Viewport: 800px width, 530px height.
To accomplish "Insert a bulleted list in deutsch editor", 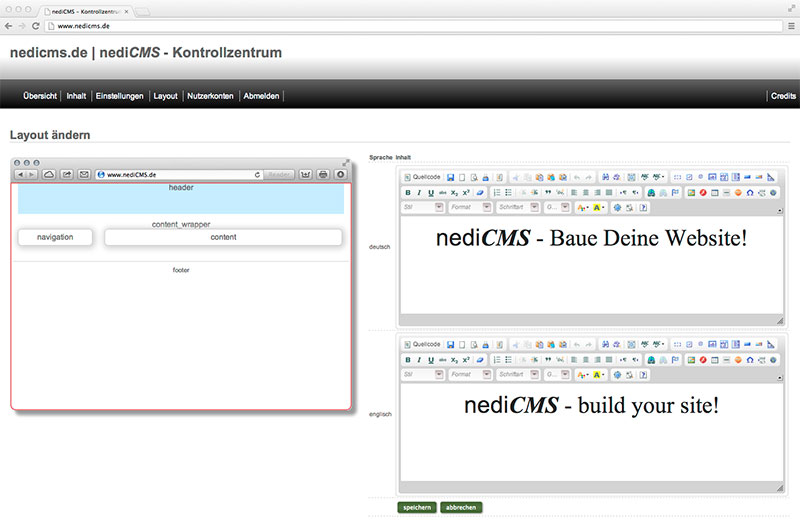I will pyautogui.click(x=508, y=193).
